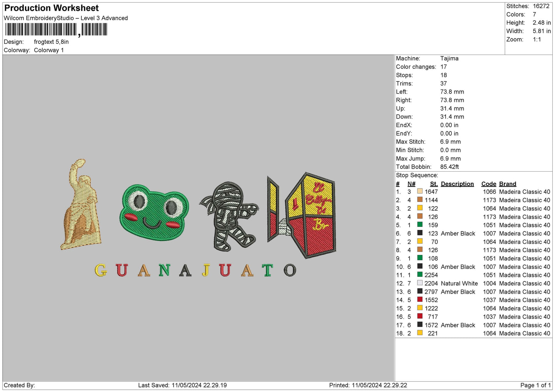Click the stitch count 2254 in row 11

431,275
